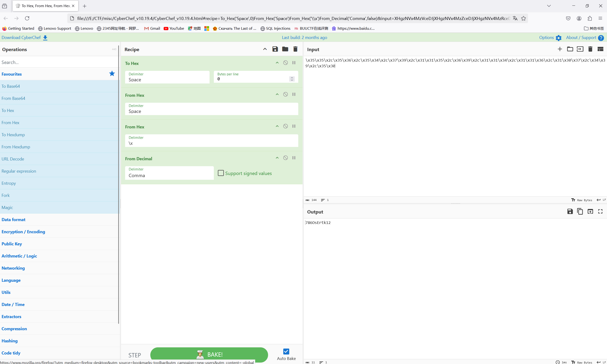Load a saved recipe with folder icon

(x=285, y=49)
